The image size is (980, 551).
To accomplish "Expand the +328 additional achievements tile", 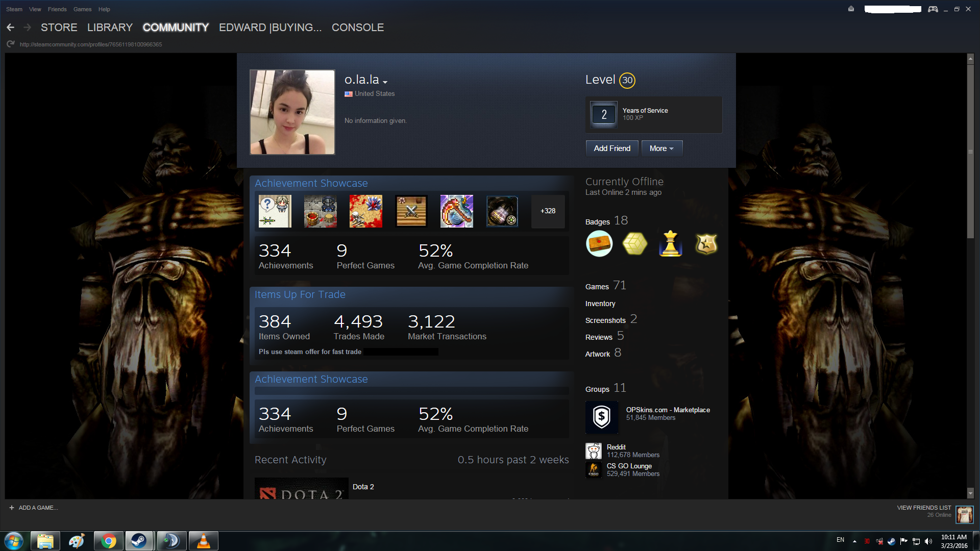I will (x=548, y=211).
